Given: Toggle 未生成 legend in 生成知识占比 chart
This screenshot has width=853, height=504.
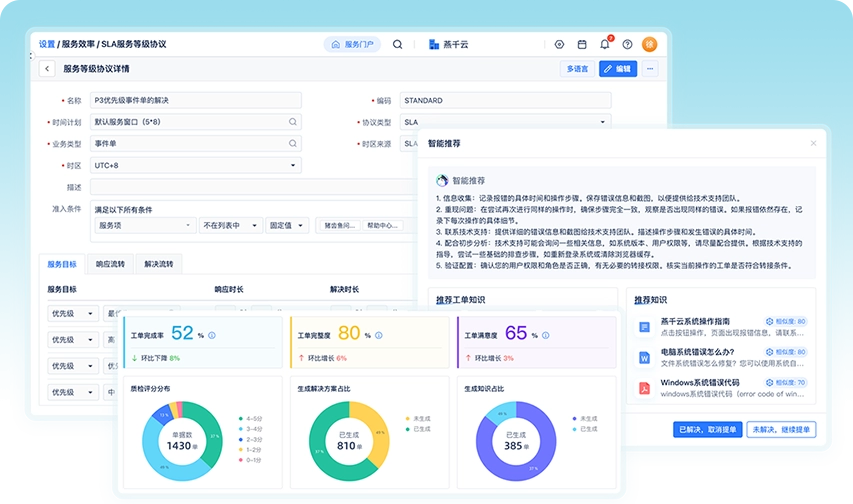Looking at the screenshot, I should point(585,419).
